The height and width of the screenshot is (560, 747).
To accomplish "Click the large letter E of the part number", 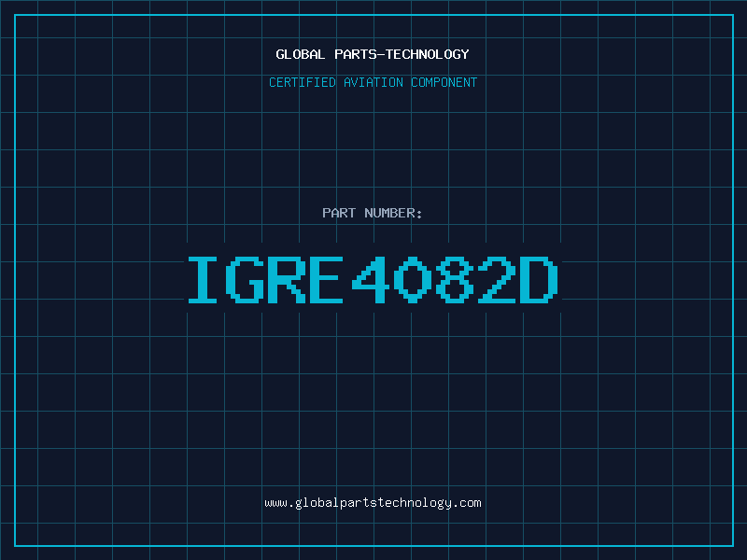I will pos(326,280).
